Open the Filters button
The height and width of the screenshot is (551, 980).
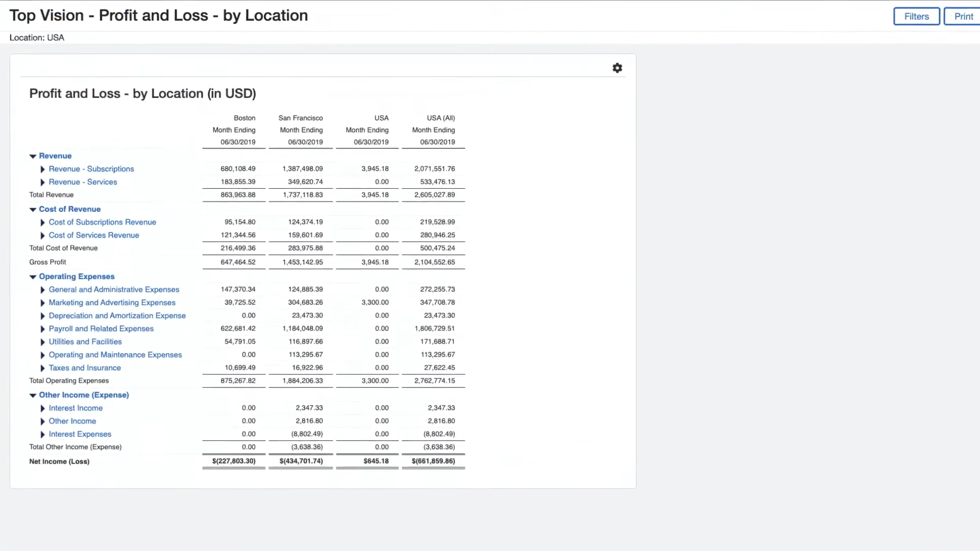pyautogui.click(x=916, y=16)
